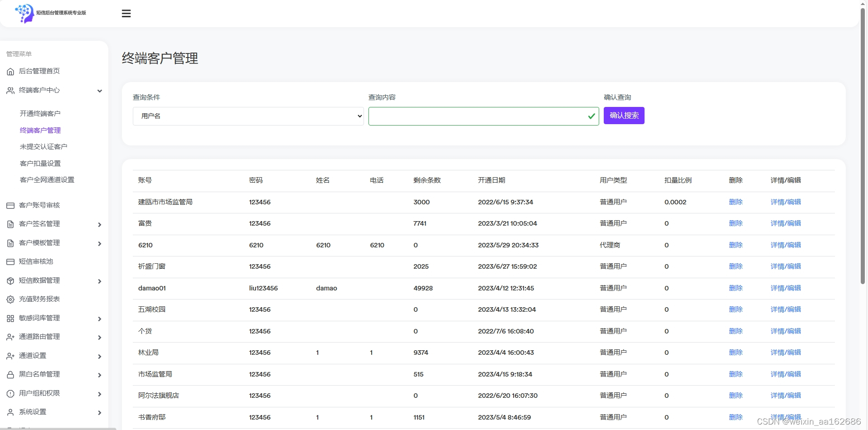The width and height of the screenshot is (868, 430).
Task: Open 充值财务报表 menu entry
Action: 39,299
